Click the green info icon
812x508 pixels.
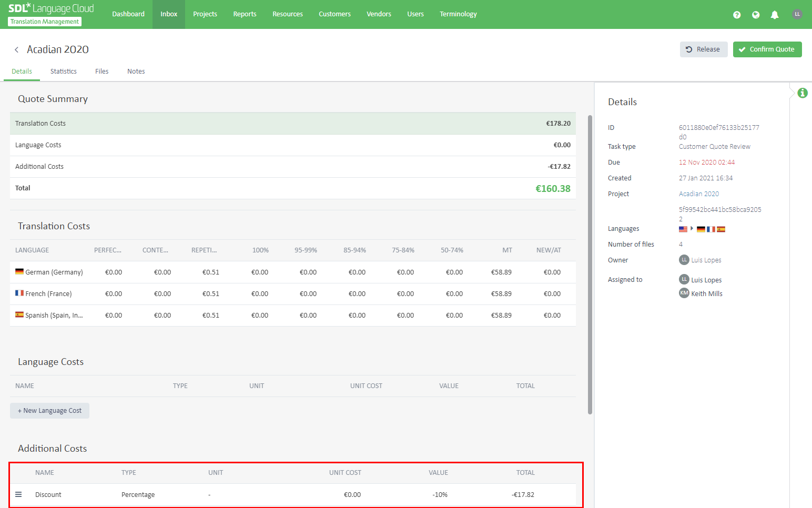[x=803, y=93]
